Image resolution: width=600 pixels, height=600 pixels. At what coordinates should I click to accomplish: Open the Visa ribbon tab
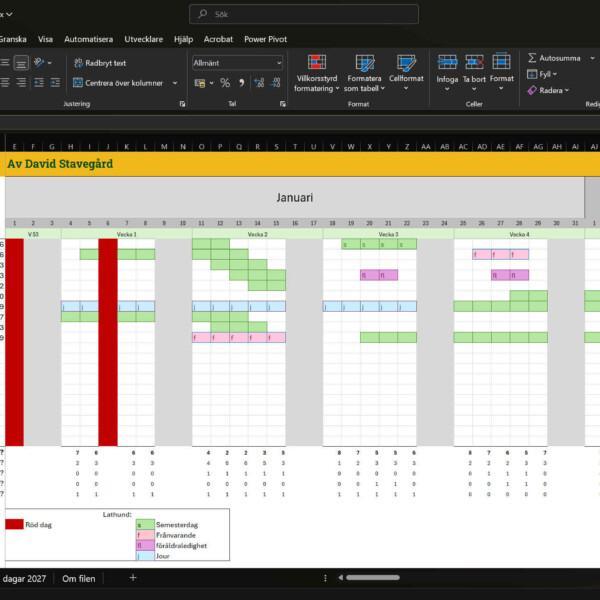(45, 39)
